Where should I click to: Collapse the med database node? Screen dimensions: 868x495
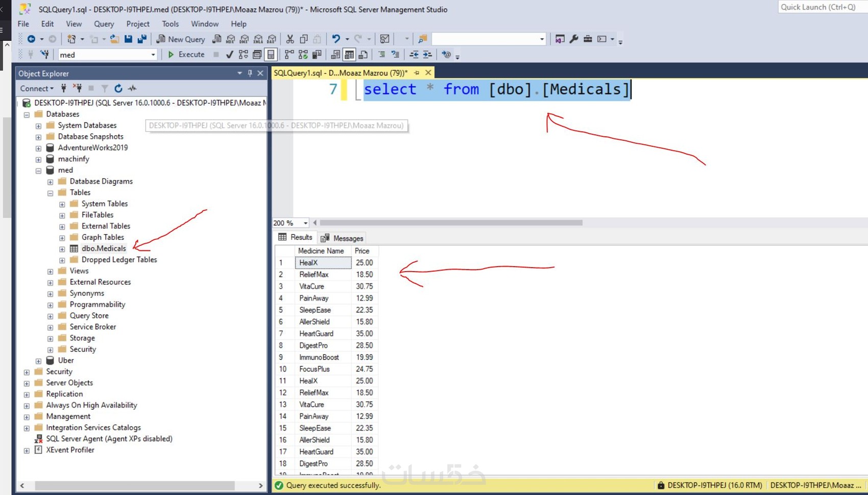[x=38, y=170]
